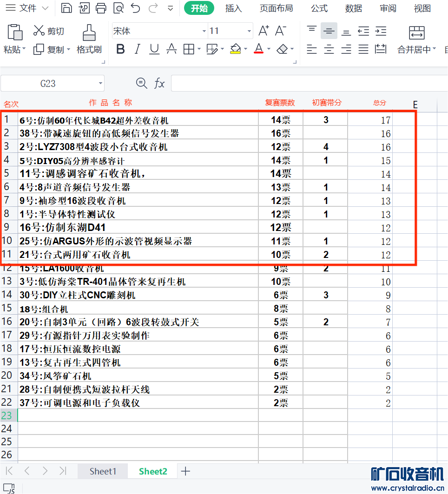The height and width of the screenshot is (494, 448).
Task: Toggle strikethrough text icon
Action: [171, 49]
